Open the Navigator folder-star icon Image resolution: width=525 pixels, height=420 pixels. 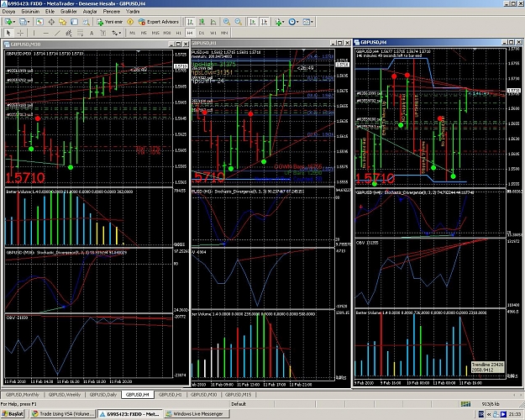tap(63, 22)
